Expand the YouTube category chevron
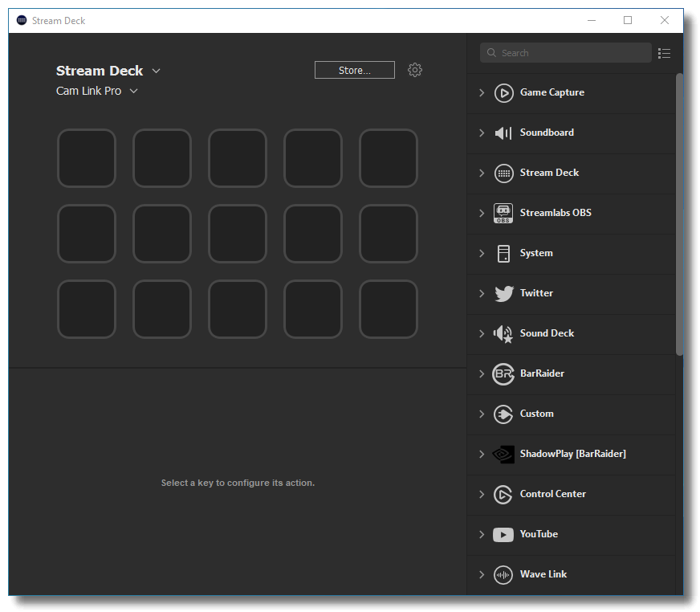 pos(482,535)
